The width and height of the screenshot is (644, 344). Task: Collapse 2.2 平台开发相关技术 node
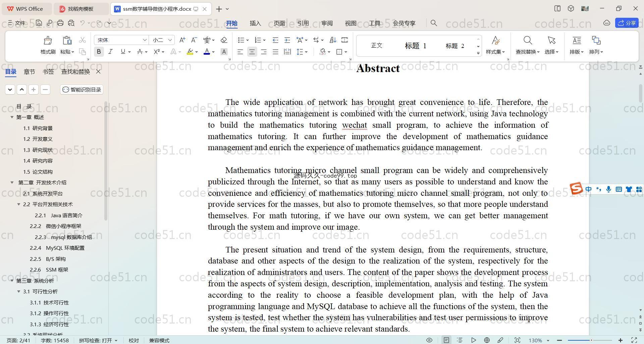(x=19, y=204)
